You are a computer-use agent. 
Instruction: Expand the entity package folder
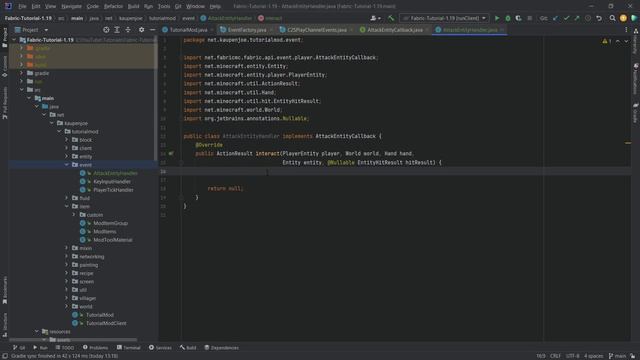coord(67,156)
